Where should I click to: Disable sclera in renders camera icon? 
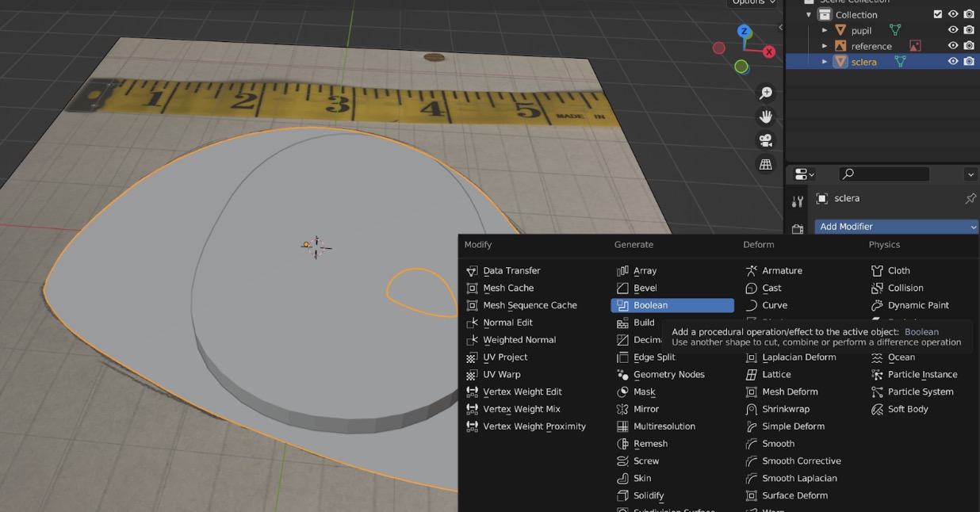969,61
